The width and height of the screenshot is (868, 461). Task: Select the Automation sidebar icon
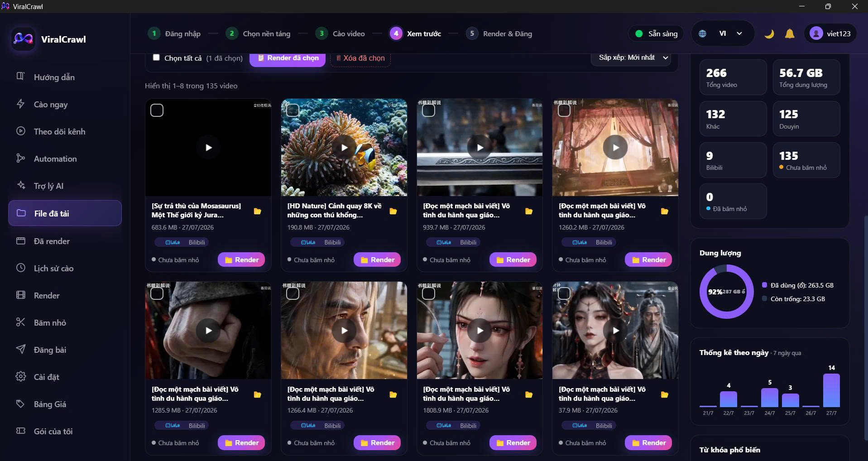point(20,158)
